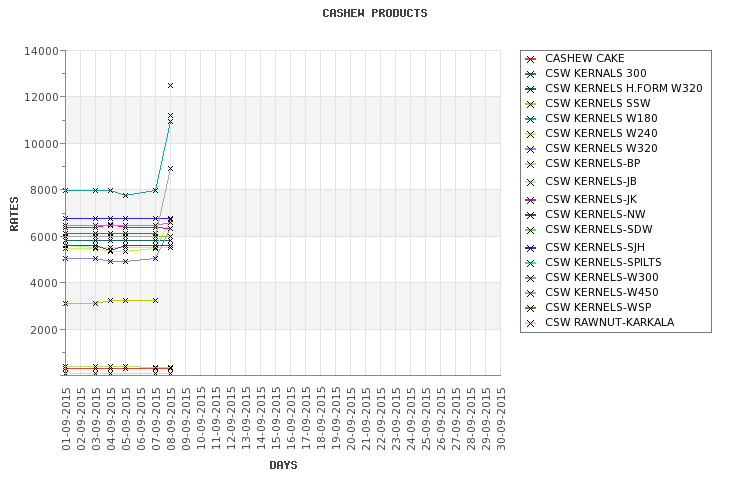Click the blue CSW KERNELS-SJH legend marker
Screen dimensions: 750x500
coord(530,248)
